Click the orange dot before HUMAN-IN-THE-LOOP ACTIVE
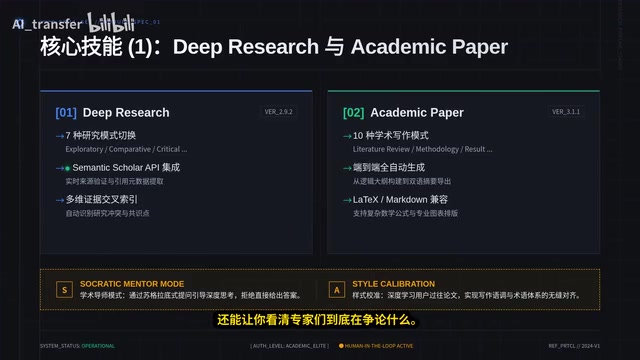640x360 pixels. 341,346
